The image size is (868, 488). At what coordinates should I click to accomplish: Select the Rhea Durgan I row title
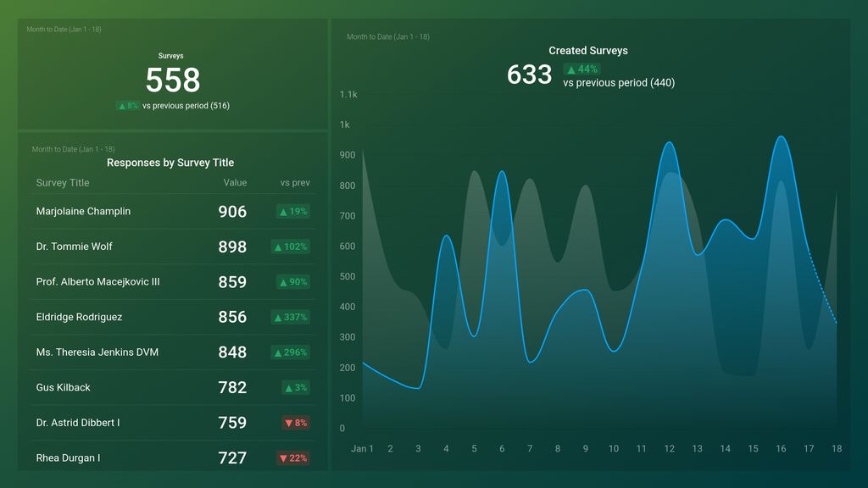(68, 458)
